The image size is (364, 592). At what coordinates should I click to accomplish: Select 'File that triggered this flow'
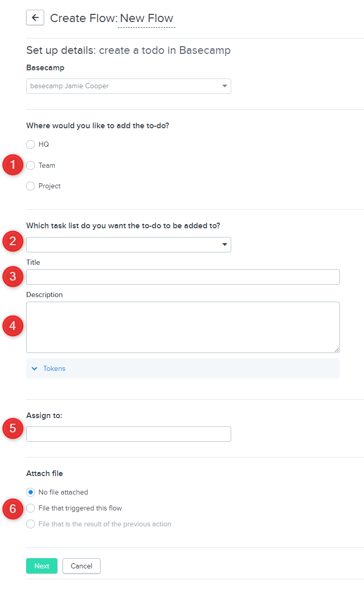pos(31,508)
